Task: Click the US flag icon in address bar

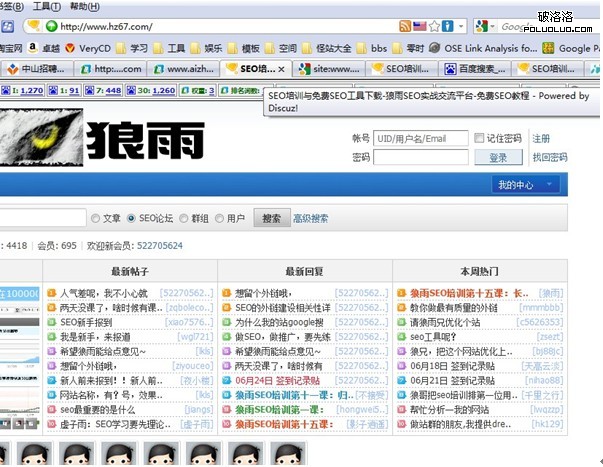Action: [x=420, y=26]
